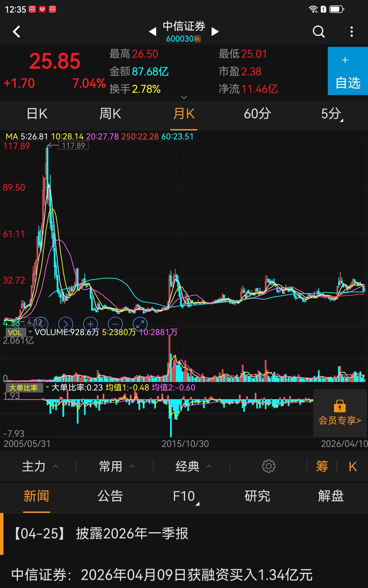Tap the 会员专享 lock icon
This screenshot has width=368, height=588.
click(x=340, y=406)
